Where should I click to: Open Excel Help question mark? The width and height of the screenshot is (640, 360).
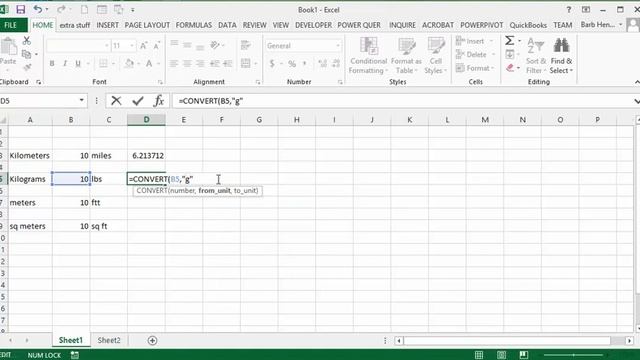click(x=568, y=9)
